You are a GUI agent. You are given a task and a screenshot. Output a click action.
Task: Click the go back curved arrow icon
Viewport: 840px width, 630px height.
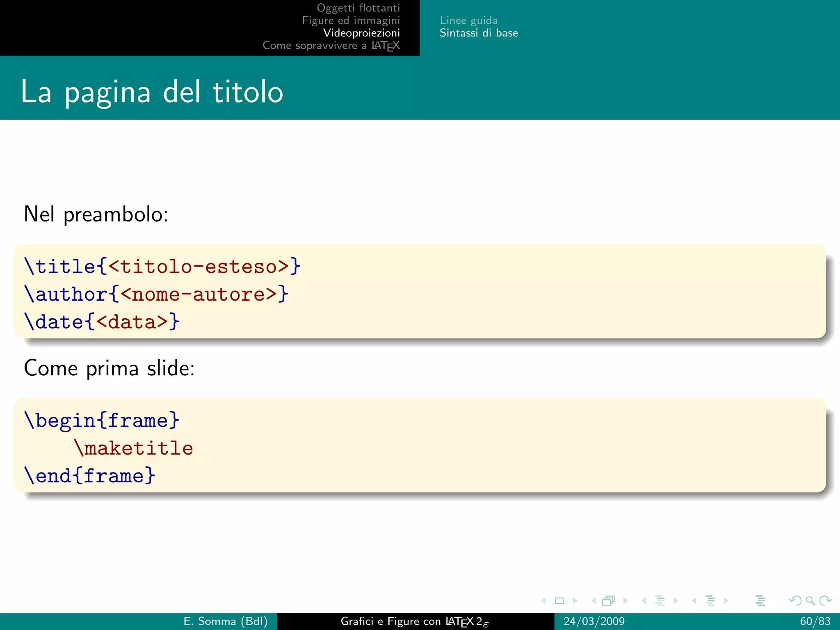point(795,601)
